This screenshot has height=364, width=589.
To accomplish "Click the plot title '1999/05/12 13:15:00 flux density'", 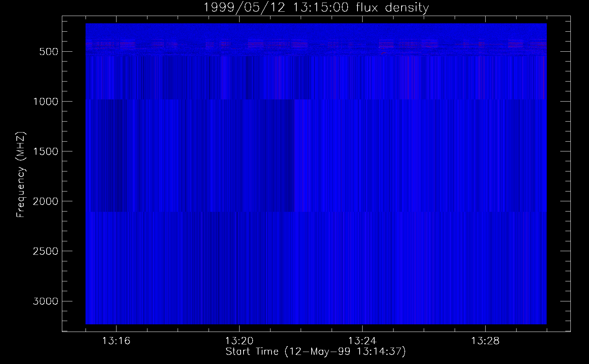I will (x=316, y=8).
